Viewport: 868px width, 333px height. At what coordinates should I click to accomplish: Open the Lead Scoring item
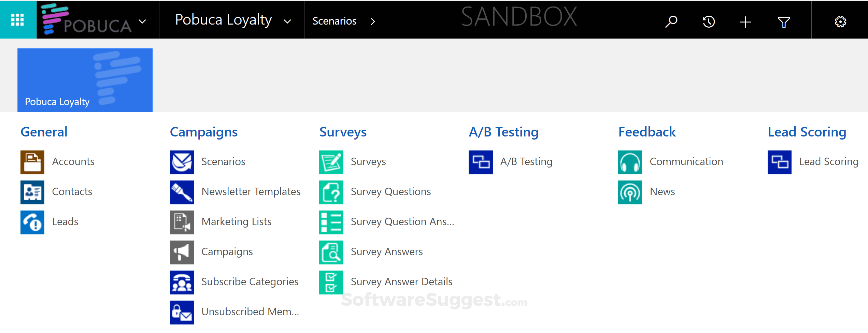[828, 162]
